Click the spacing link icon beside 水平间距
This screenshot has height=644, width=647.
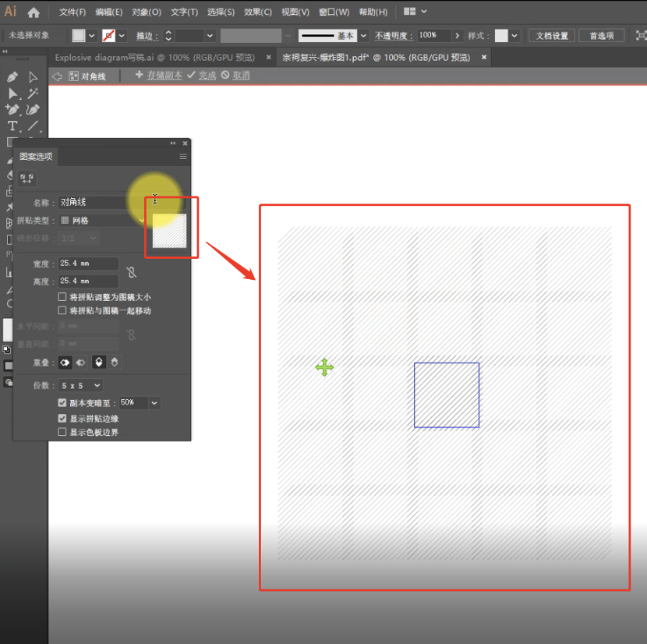131,334
